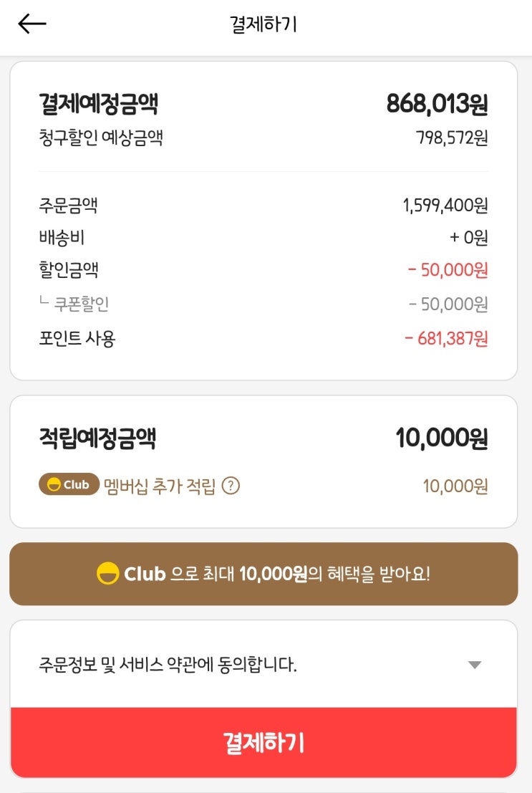Viewport: 532px width, 793px height.
Task: Expand the order terms agreement arrow
Action: click(x=474, y=665)
